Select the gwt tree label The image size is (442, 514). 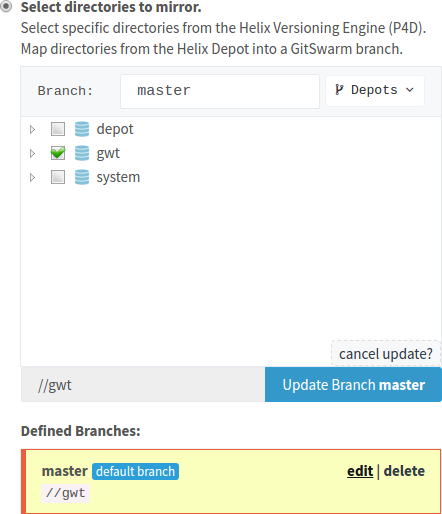[108, 154]
